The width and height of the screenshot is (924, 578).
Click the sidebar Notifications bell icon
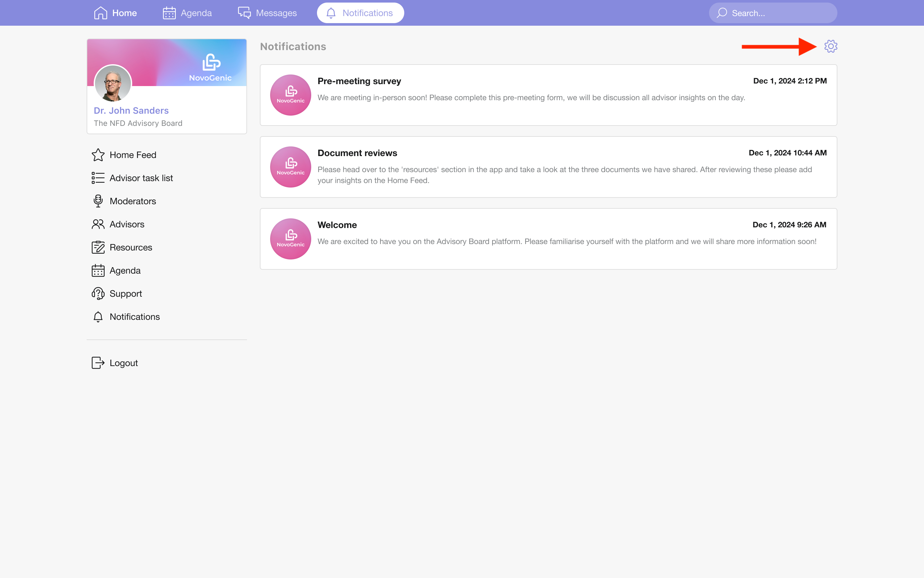(98, 317)
